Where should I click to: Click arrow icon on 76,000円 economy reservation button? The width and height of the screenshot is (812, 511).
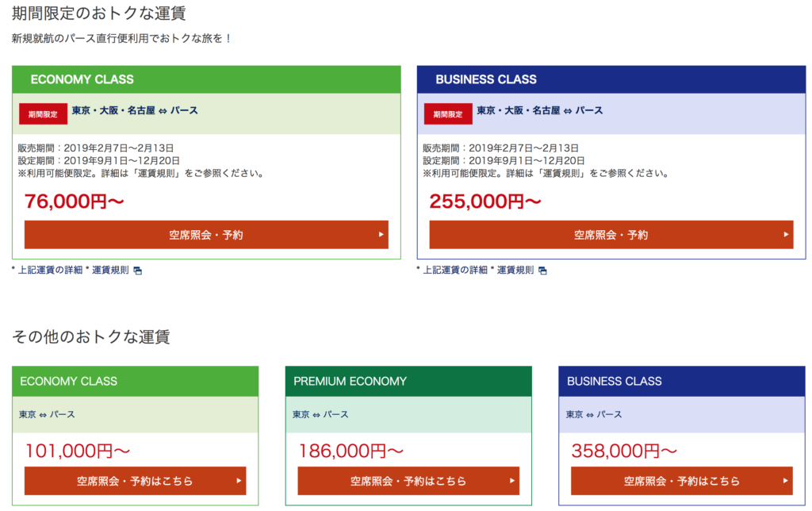381,234
